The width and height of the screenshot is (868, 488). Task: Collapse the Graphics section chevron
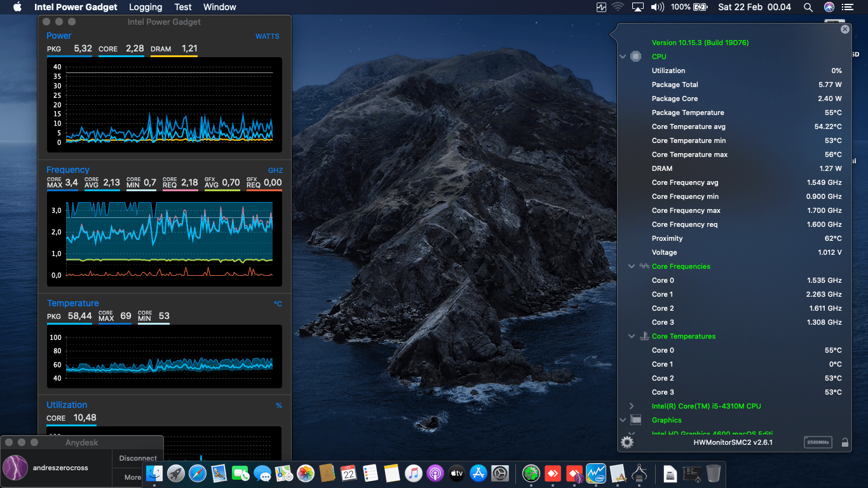coord(623,420)
